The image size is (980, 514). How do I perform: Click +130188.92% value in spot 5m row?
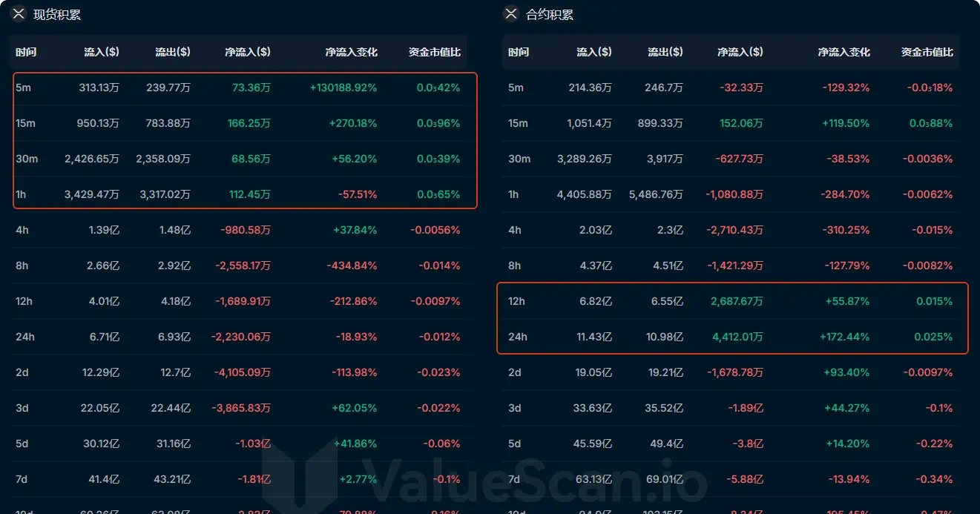(x=343, y=88)
